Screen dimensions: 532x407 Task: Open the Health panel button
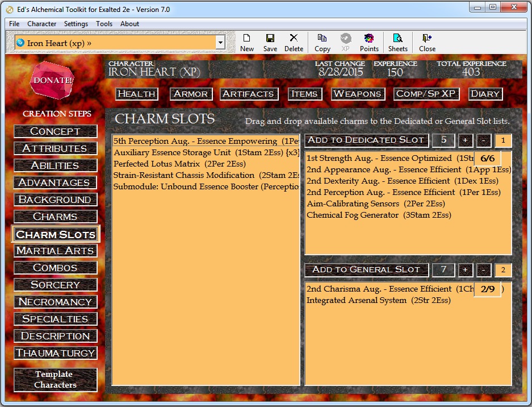click(x=136, y=94)
